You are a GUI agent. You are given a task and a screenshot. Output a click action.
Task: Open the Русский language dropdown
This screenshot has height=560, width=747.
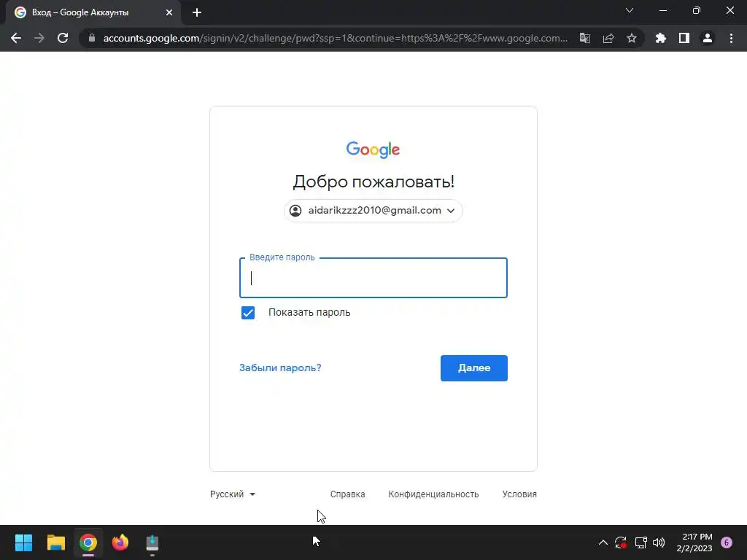click(x=233, y=494)
